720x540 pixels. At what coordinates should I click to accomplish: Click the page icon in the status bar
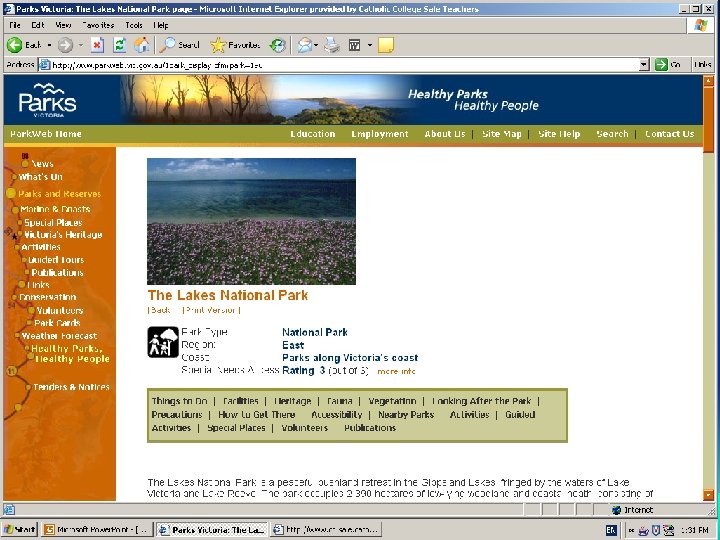click(9, 510)
